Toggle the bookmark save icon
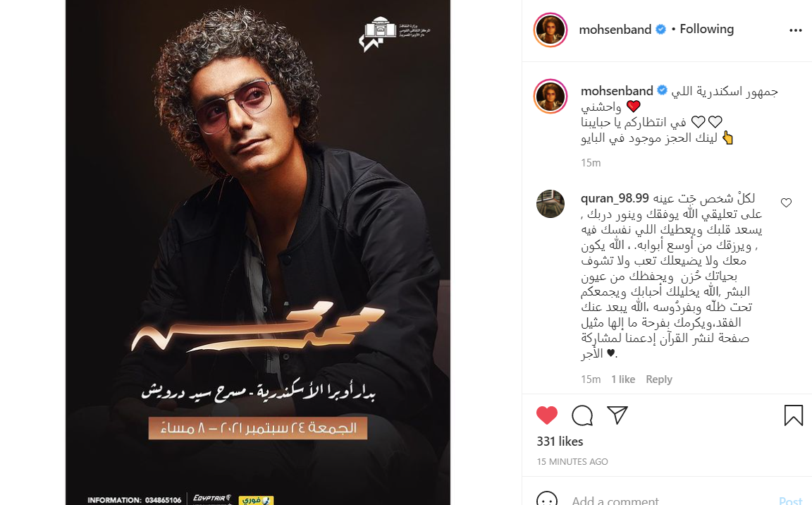Viewport: 812px width, 505px height. [793, 415]
